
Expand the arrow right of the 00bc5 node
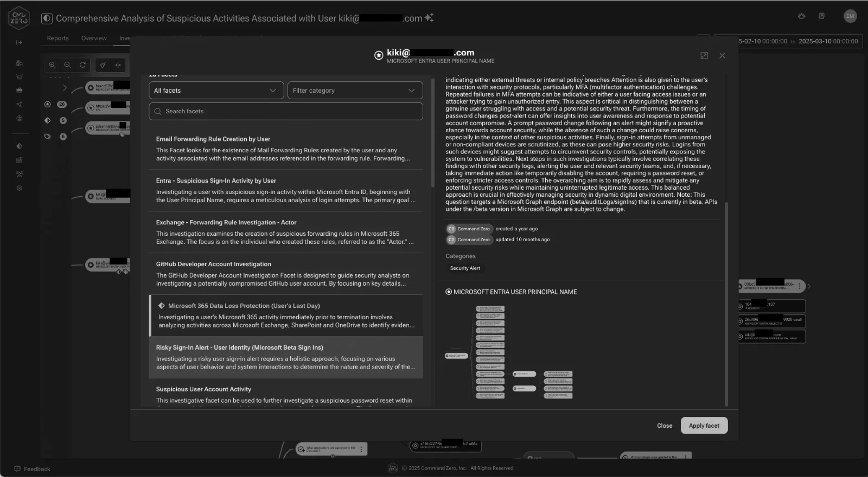(809, 286)
